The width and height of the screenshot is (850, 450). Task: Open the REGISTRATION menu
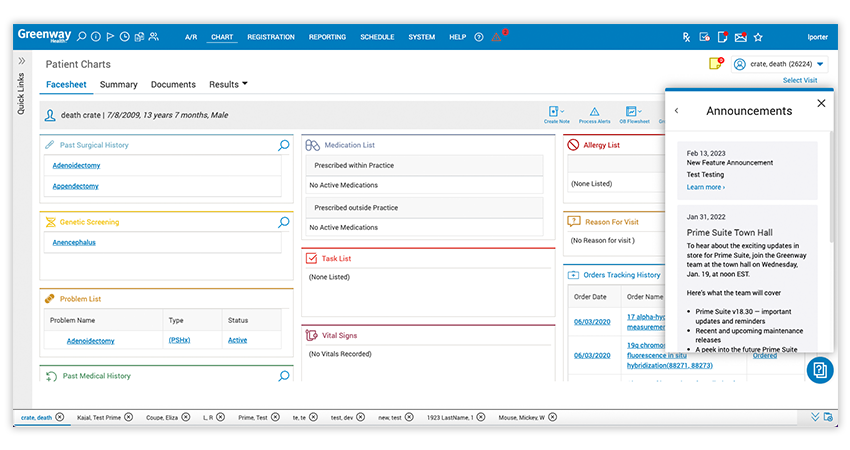tap(270, 37)
